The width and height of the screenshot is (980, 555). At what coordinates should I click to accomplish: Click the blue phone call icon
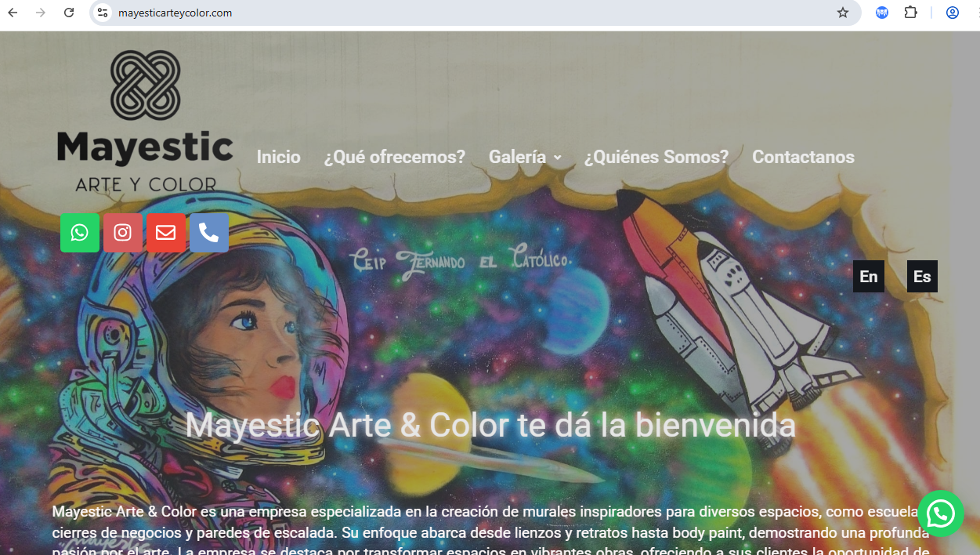click(x=209, y=233)
